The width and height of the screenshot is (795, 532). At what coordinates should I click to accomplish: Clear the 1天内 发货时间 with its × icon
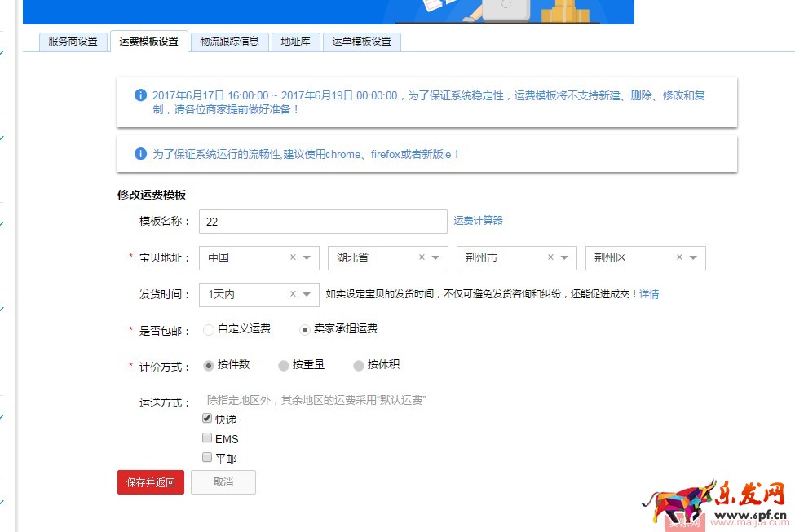click(294, 294)
